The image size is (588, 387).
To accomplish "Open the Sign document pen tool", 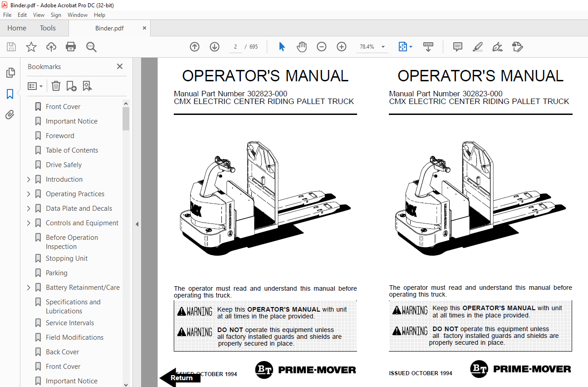I will (x=498, y=47).
